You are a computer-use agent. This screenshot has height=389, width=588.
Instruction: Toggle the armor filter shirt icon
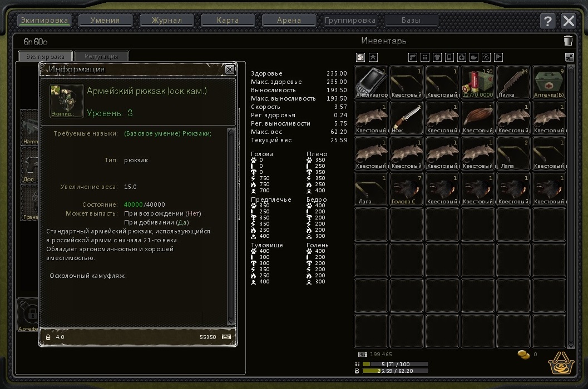point(437,57)
